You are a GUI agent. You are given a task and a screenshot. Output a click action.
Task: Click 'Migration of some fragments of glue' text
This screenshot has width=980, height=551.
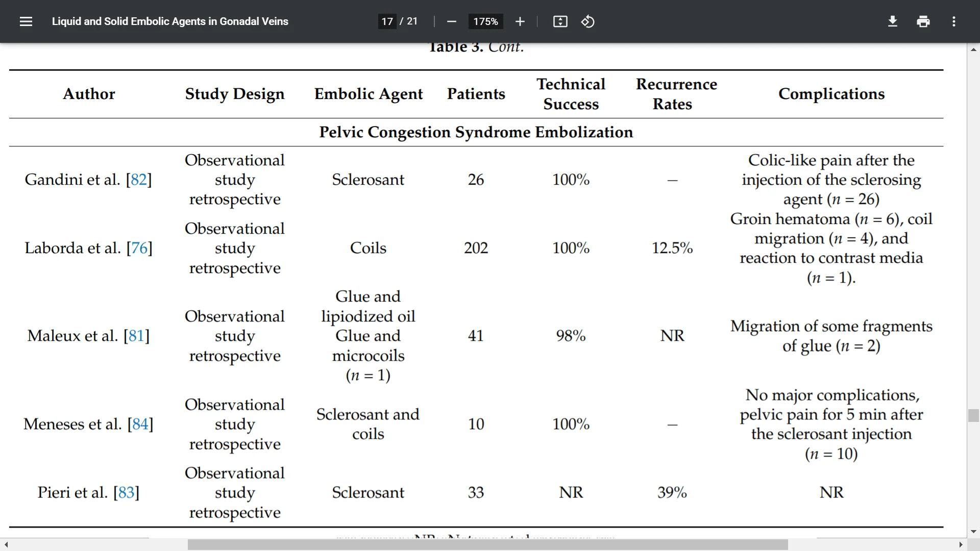(x=831, y=336)
